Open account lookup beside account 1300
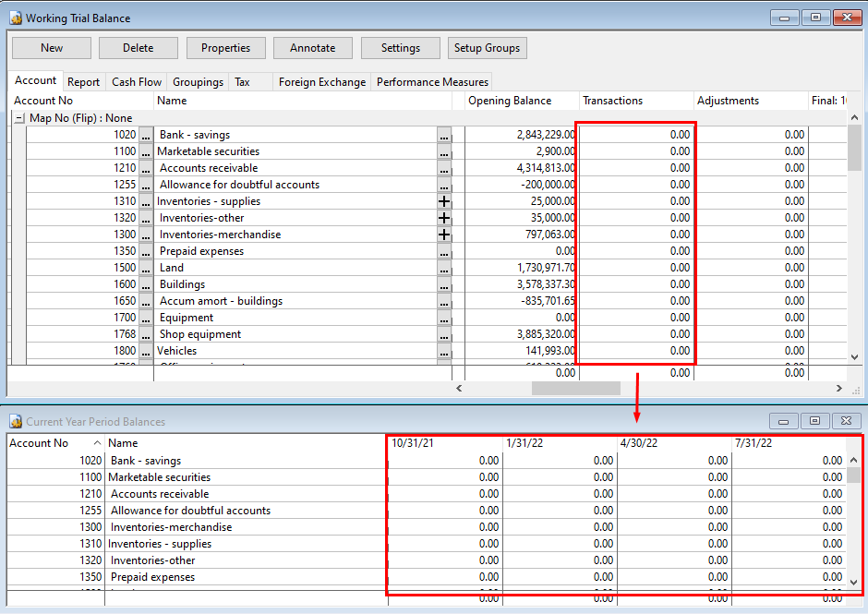The image size is (868, 614). [146, 235]
